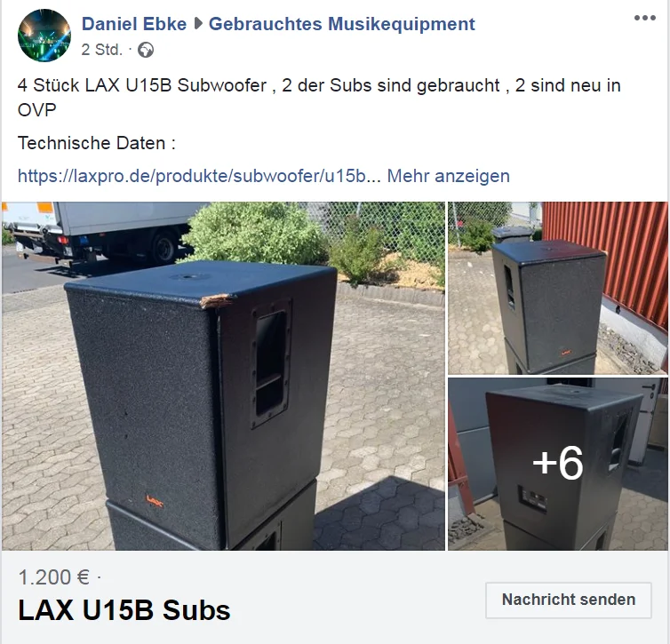
Task: Click the post description text about 4 Stück
Action: [x=319, y=98]
